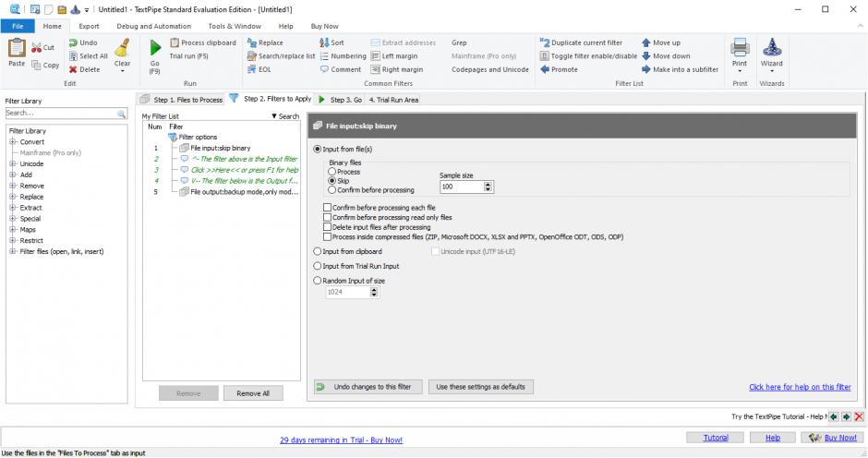Viewport: 868px width, 458px height.
Task: Open Click here for help on this filter link
Action: 800,387
